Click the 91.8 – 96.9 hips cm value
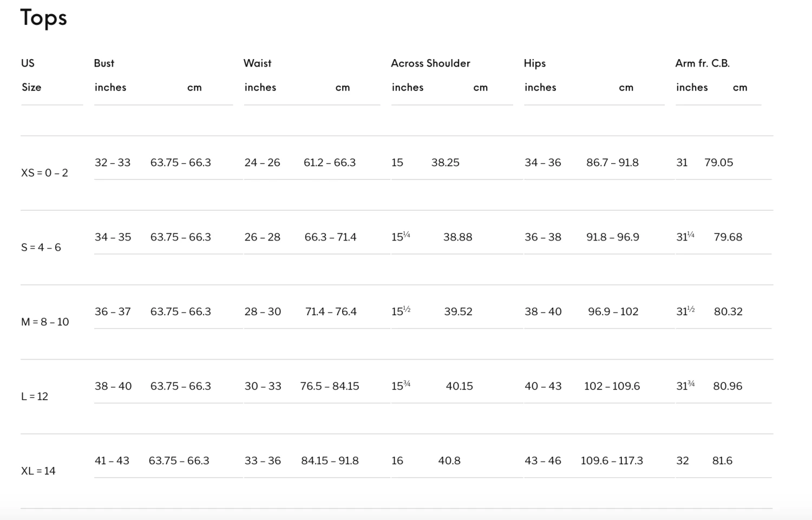 click(x=613, y=237)
